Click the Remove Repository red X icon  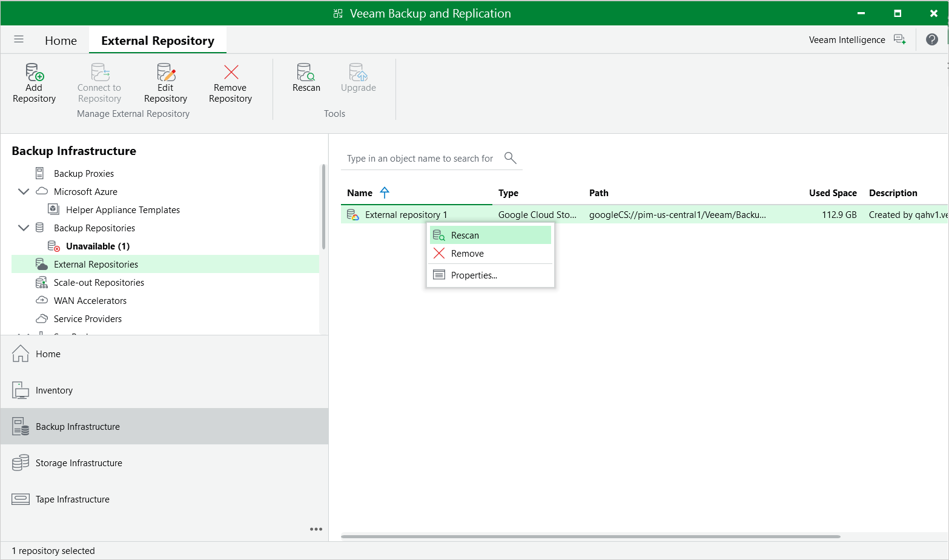[x=231, y=72]
